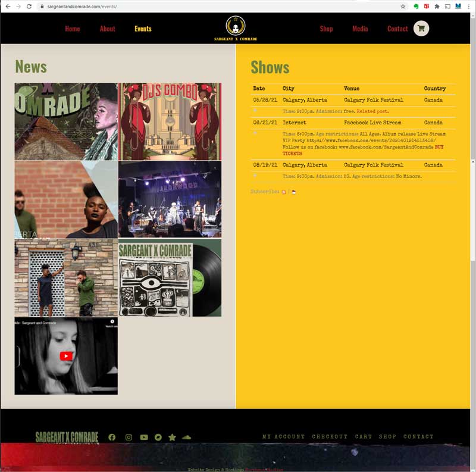Expand details for the 06/21/21 show
Image resolution: width=476 pixels, height=472 pixels.
(x=255, y=133)
